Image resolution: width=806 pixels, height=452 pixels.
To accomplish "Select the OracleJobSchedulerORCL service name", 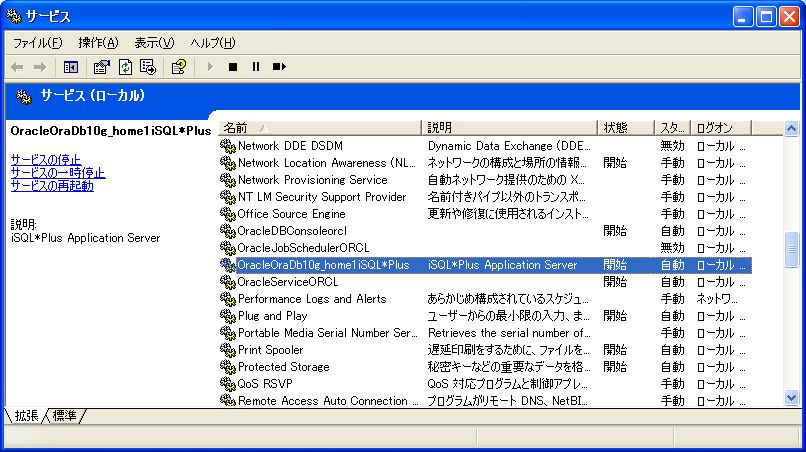I will coord(303,248).
